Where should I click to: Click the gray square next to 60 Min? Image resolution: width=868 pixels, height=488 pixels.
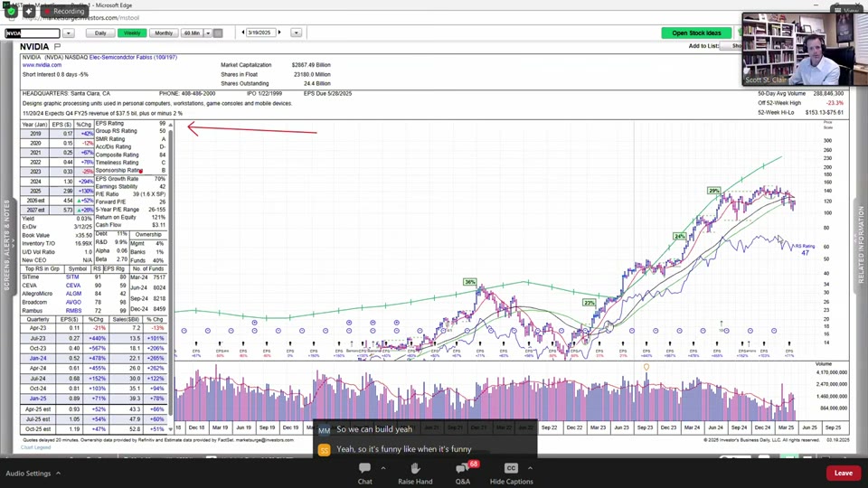coord(218,33)
